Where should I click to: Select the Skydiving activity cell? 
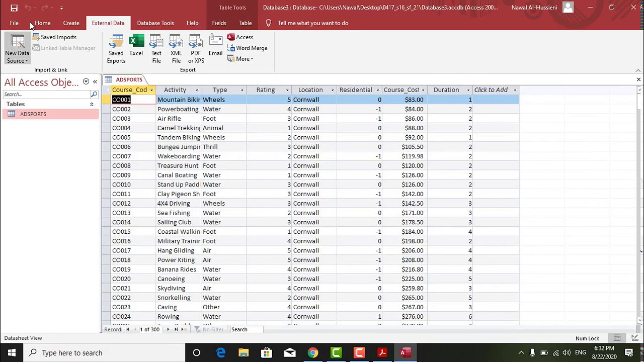point(179,289)
